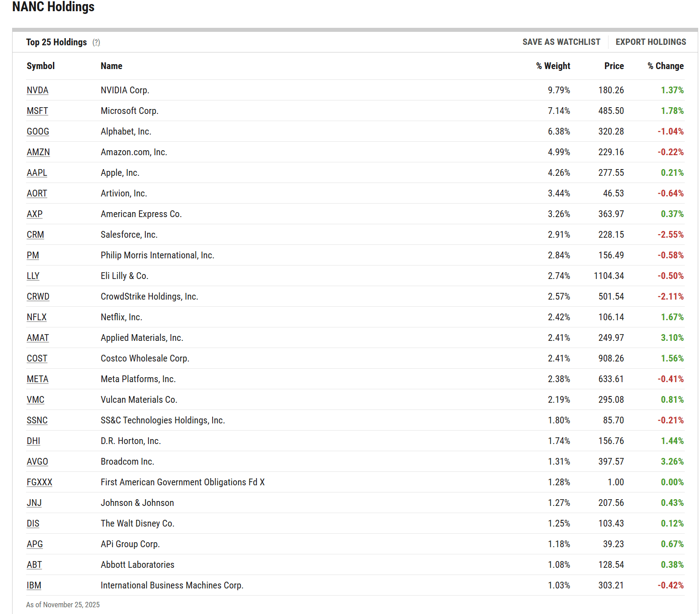Open the NFLX Netflix symbol link

click(x=36, y=317)
